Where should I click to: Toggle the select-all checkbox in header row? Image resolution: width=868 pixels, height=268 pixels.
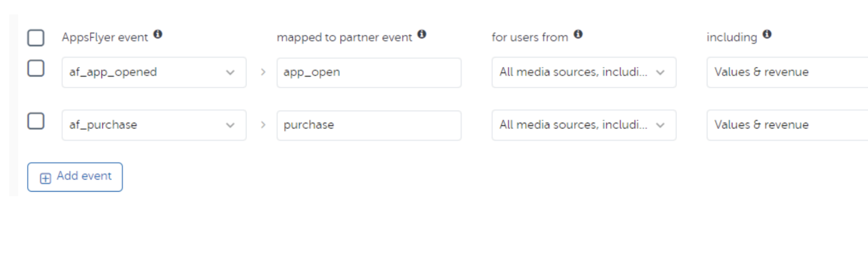click(x=36, y=38)
